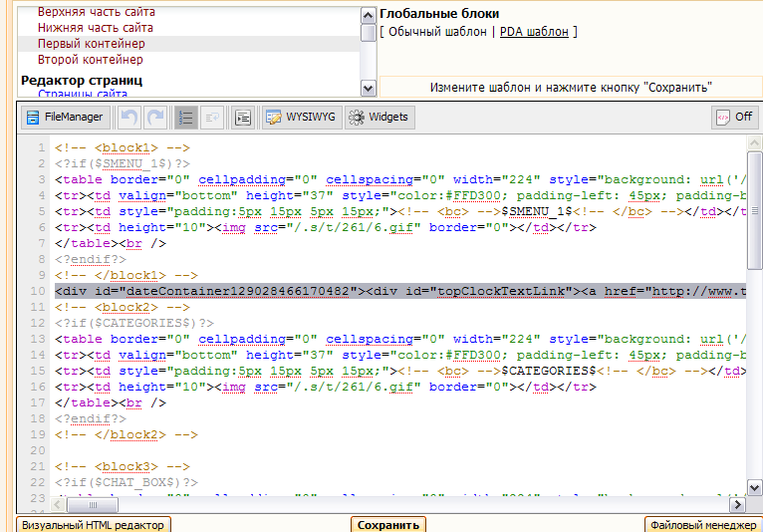Click the undo arrow icon
The height and width of the screenshot is (532, 763).
[x=129, y=118]
